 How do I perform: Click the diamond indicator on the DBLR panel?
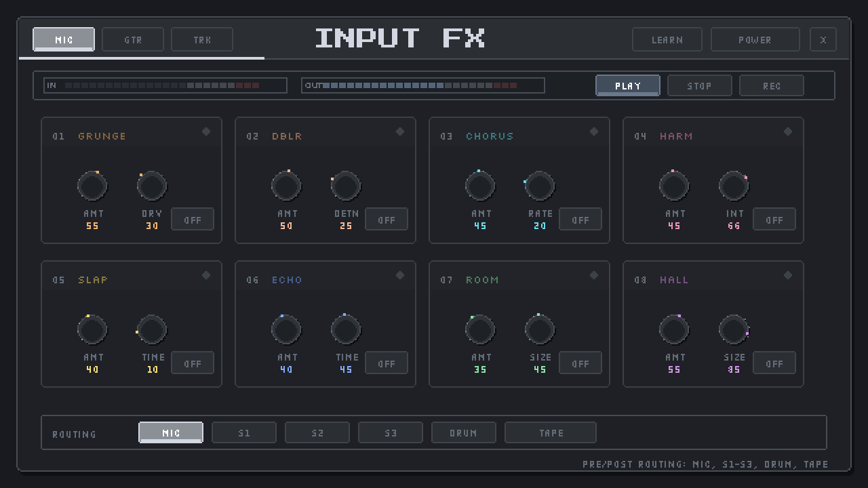click(x=400, y=131)
